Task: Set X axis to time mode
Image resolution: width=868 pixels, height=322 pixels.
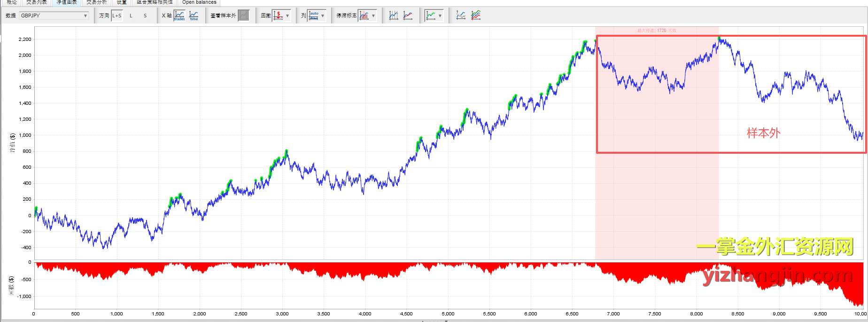Action: tap(194, 16)
